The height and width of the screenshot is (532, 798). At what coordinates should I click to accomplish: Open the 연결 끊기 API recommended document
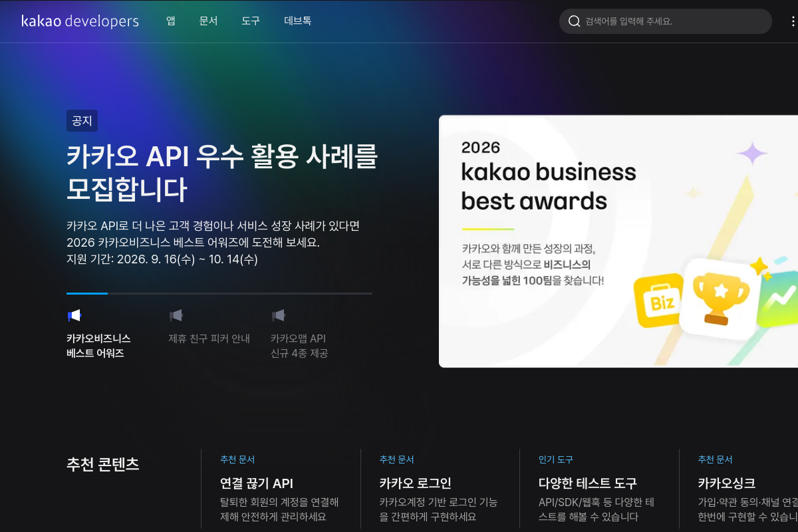(257, 483)
